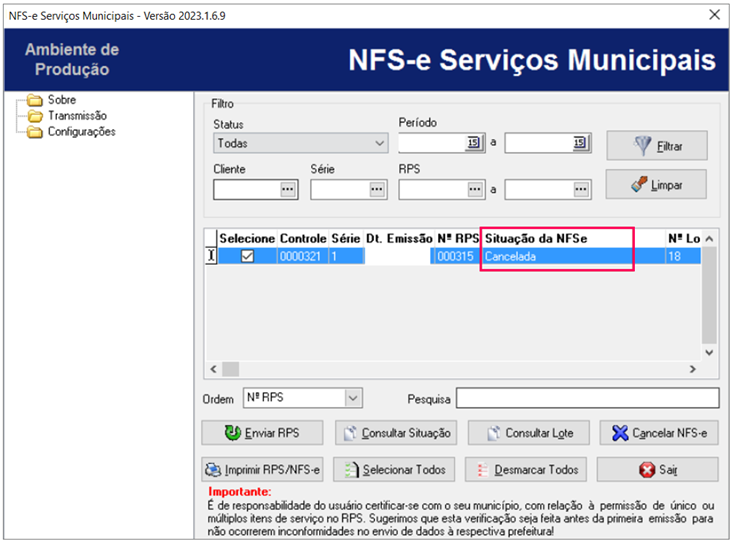The height and width of the screenshot is (544, 734).
Task: Open calendar picker for Período end date
Action: pyautogui.click(x=580, y=144)
